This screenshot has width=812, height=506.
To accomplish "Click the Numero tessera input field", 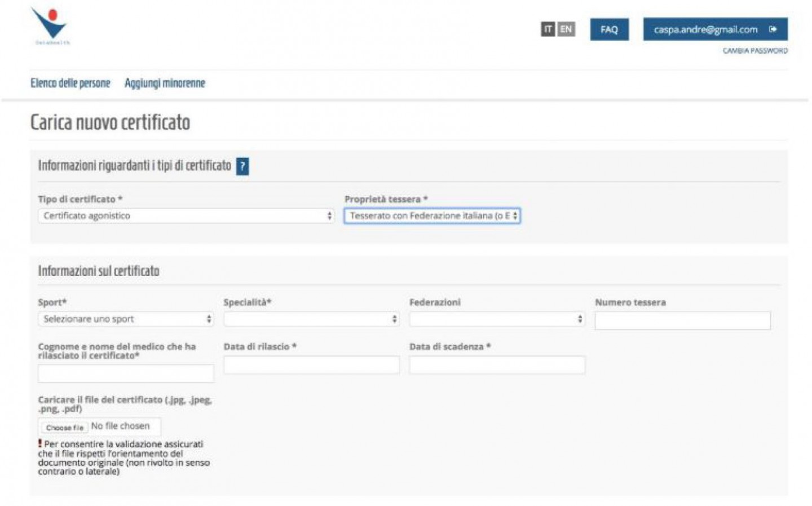I will [x=682, y=320].
